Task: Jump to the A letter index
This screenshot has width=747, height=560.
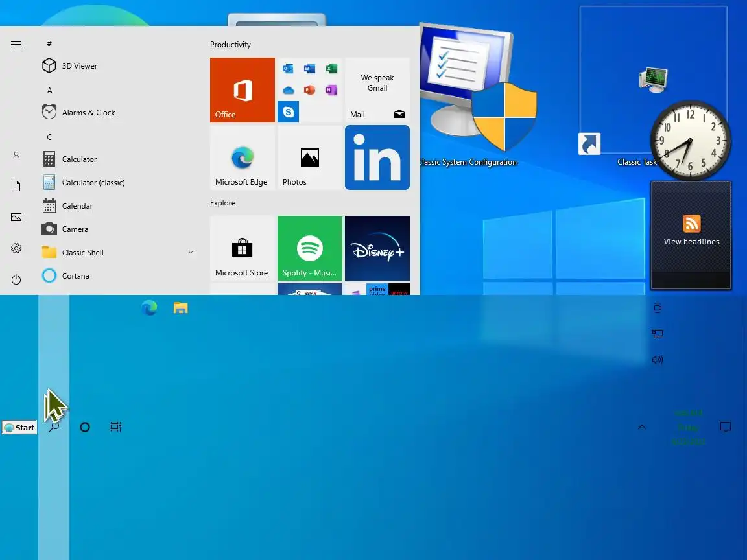Action: (49, 90)
